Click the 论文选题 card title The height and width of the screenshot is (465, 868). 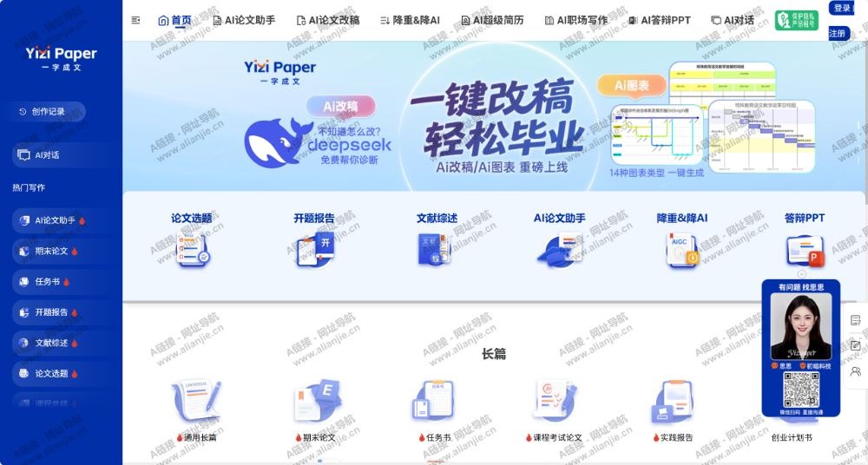pyautogui.click(x=192, y=218)
